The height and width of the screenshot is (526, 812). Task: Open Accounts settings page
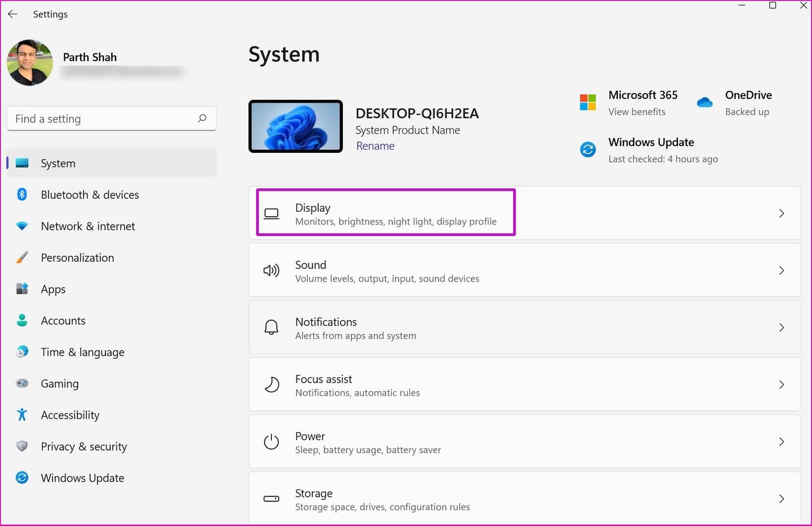[x=63, y=321]
